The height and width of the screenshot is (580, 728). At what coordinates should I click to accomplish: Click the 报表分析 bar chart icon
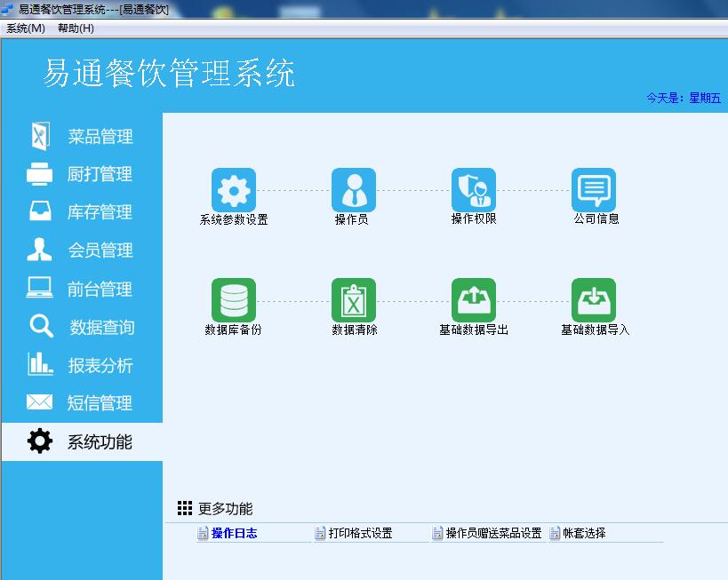click(x=40, y=364)
